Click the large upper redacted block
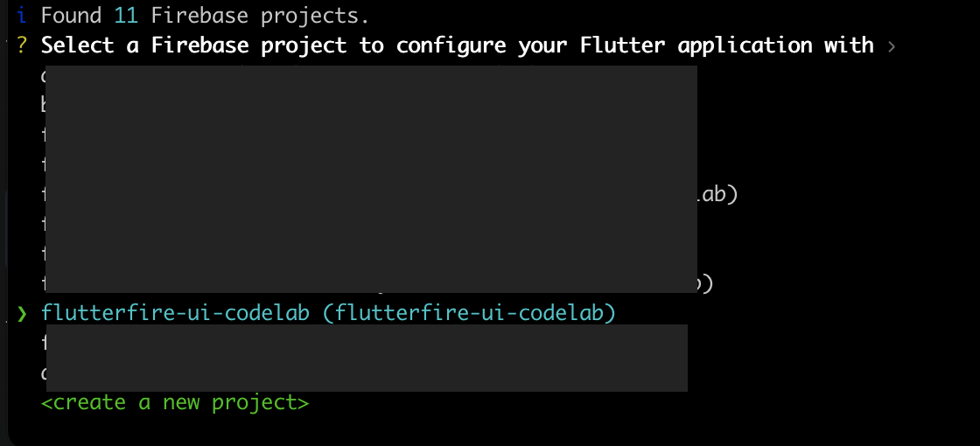This screenshot has height=446, width=980. click(x=371, y=178)
